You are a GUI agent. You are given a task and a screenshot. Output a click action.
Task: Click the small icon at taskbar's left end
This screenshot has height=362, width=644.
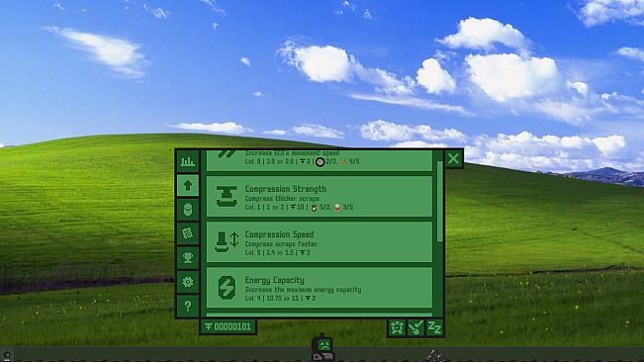[7, 355]
